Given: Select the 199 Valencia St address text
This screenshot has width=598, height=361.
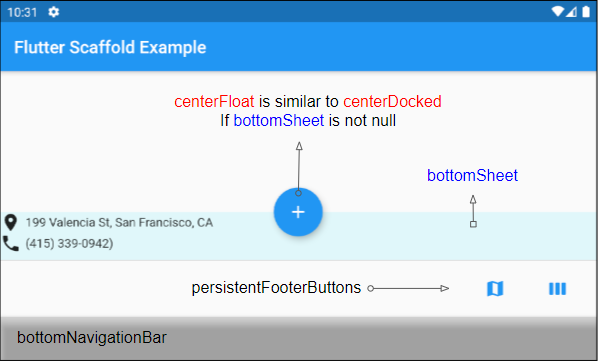Looking at the screenshot, I should pyautogui.click(x=119, y=222).
